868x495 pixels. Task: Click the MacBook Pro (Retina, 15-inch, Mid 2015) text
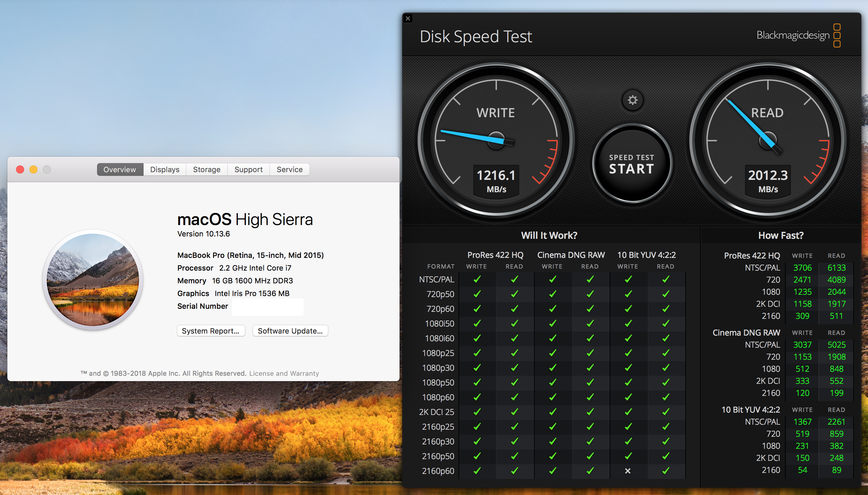[x=250, y=255]
